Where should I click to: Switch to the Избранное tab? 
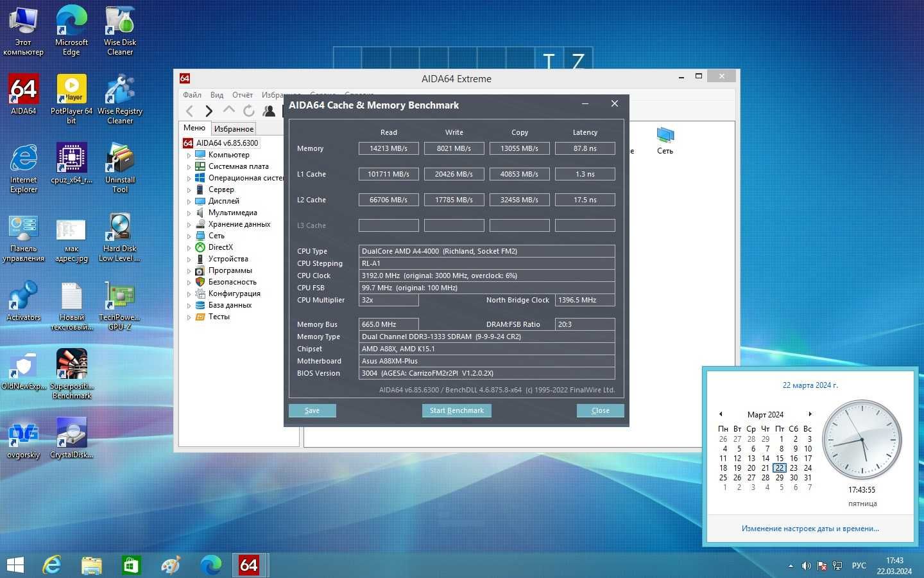click(234, 129)
